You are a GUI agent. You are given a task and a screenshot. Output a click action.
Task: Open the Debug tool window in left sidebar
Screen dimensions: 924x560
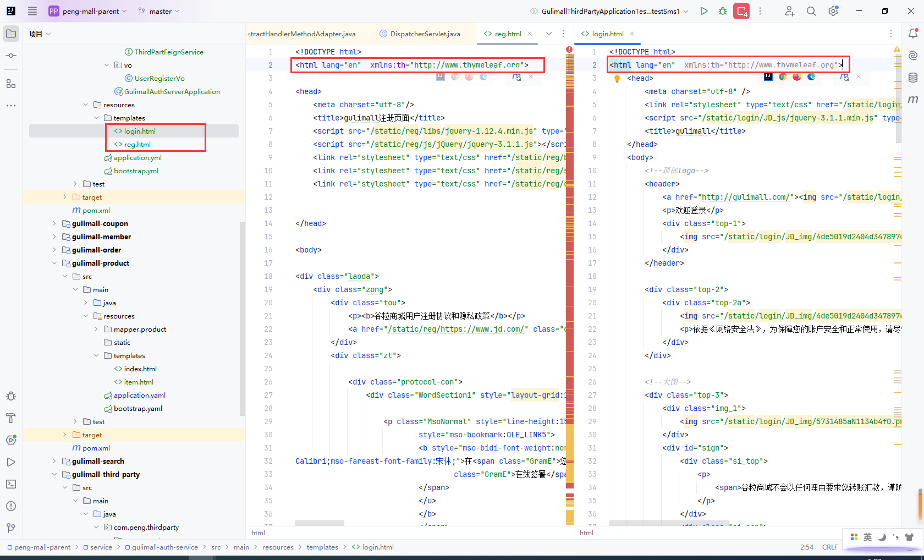(x=11, y=396)
